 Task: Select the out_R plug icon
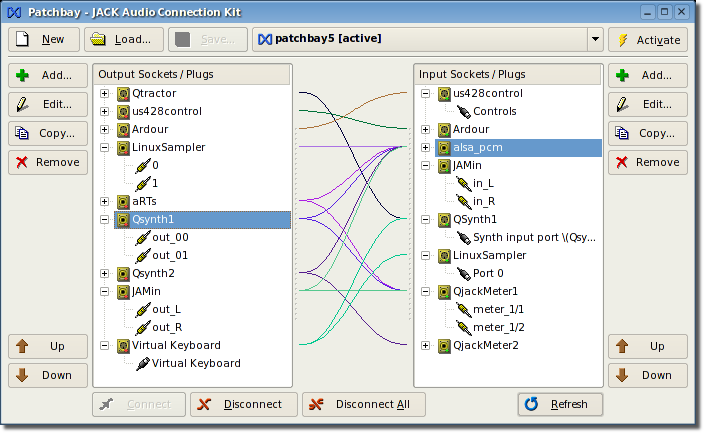143,327
